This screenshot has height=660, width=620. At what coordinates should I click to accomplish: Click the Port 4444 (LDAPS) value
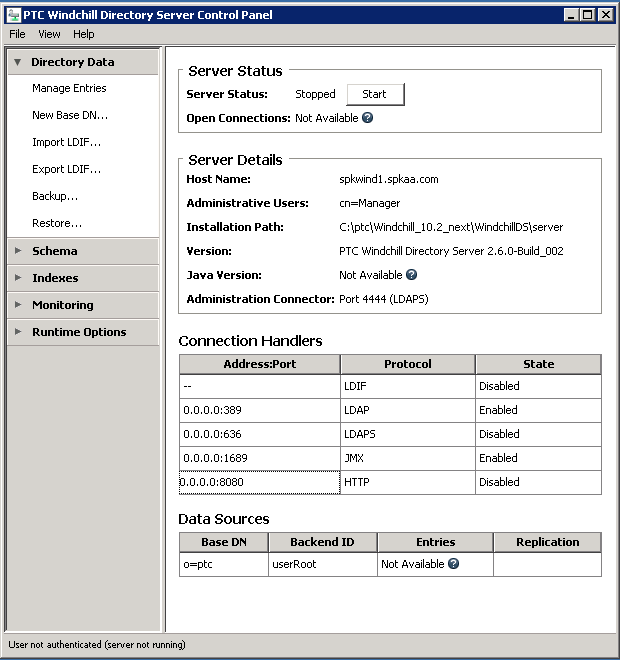pyautogui.click(x=383, y=299)
